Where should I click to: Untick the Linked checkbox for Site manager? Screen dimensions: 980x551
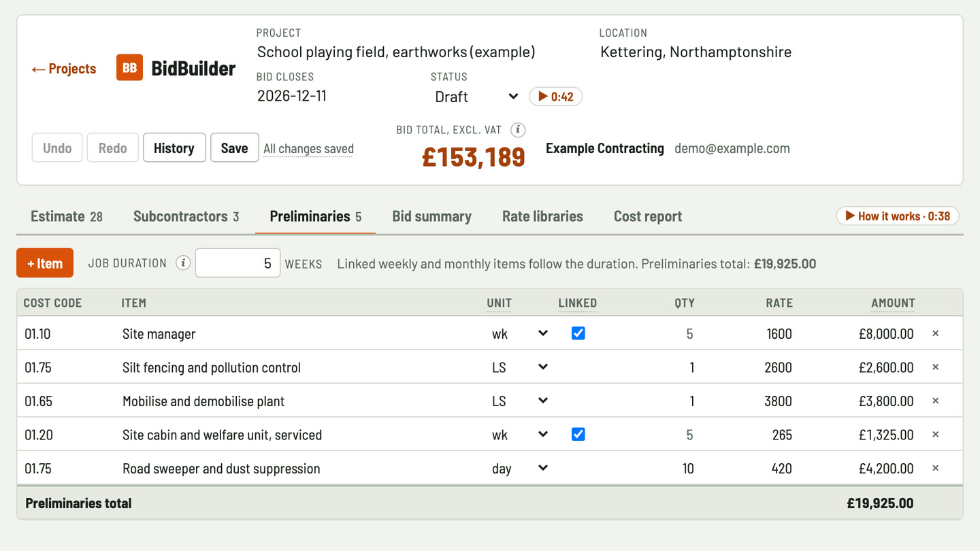click(578, 333)
